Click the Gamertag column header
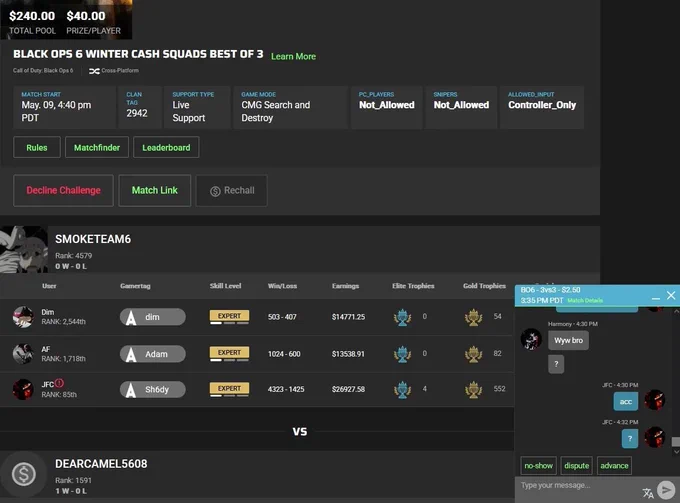 (135, 286)
